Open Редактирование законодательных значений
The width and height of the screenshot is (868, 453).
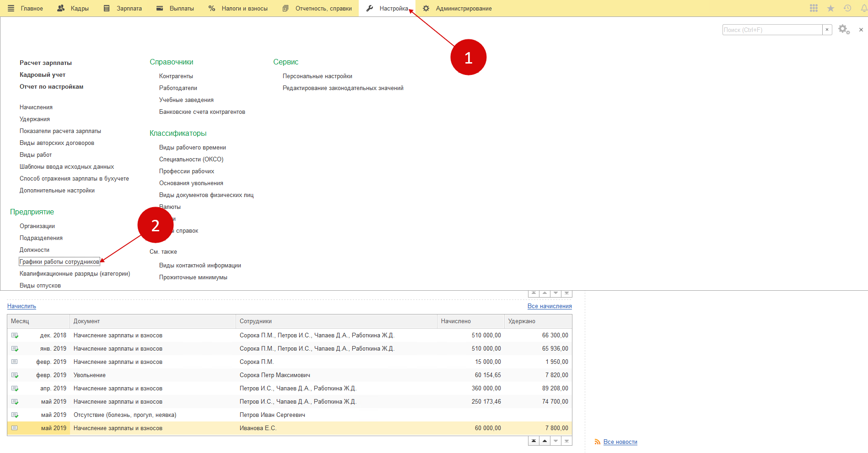click(343, 88)
